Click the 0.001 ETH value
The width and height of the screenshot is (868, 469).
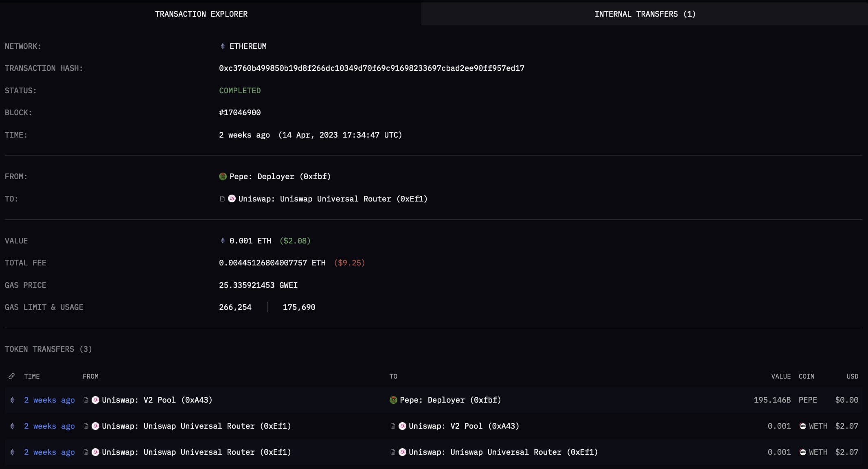[250, 241]
